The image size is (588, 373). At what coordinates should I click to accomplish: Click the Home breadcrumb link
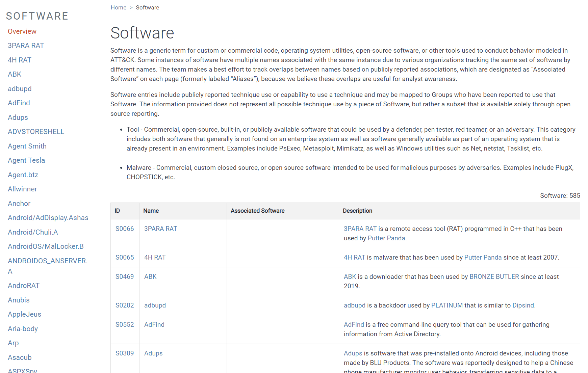[118, 7]
